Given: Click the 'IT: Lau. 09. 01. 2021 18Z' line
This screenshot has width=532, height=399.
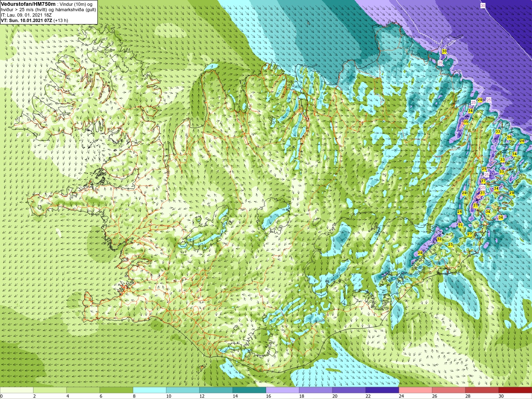Looking at the screenshot, I should (x=26, y=15).
